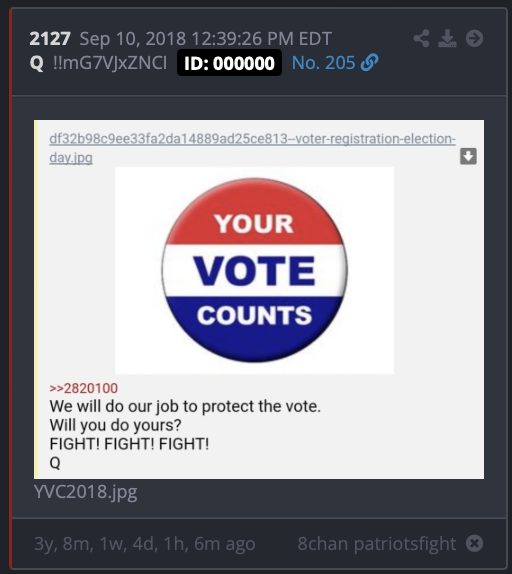Click the tripcode !!mG7VJxZNCI
The image size is (512, 574).
coord(110,63)
